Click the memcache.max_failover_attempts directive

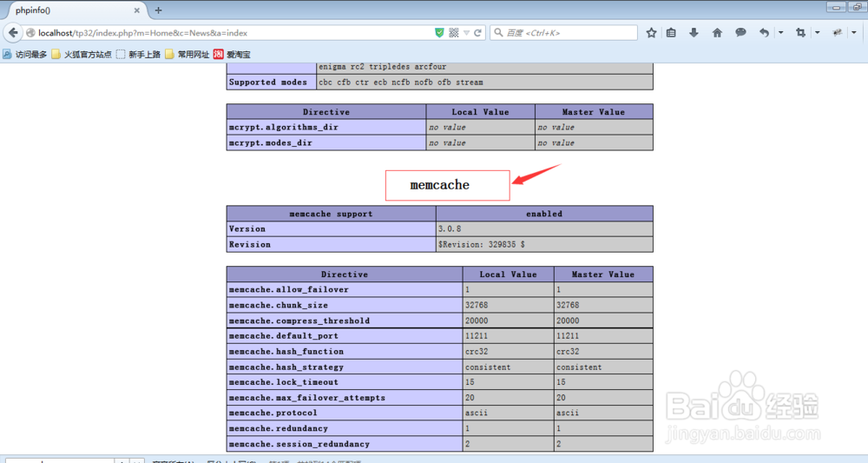click(x=306, y=398)
